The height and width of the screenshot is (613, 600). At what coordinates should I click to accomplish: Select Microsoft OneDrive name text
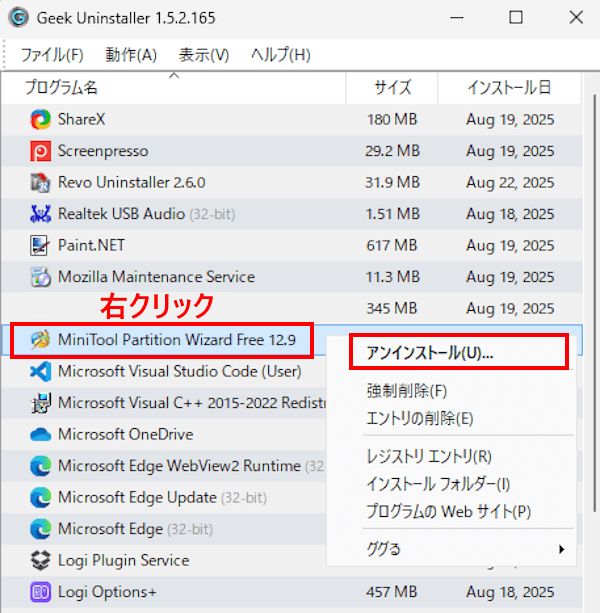[x=125, y=435]
